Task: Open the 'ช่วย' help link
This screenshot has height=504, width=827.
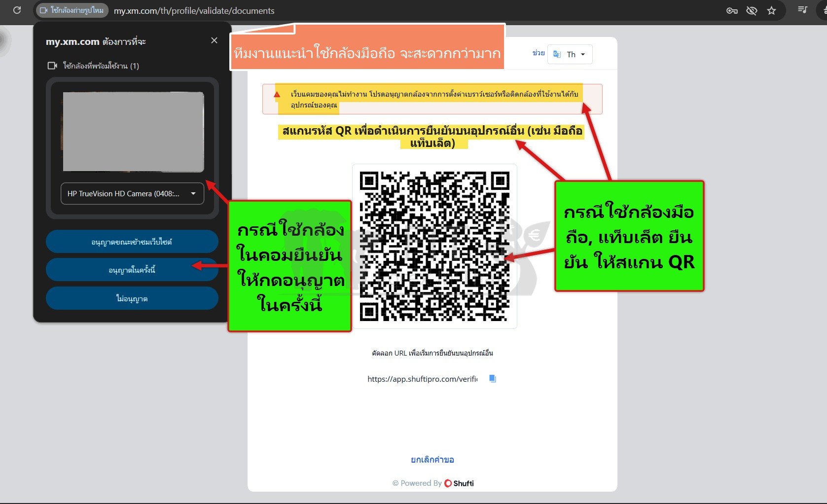Action: [538, 53]
